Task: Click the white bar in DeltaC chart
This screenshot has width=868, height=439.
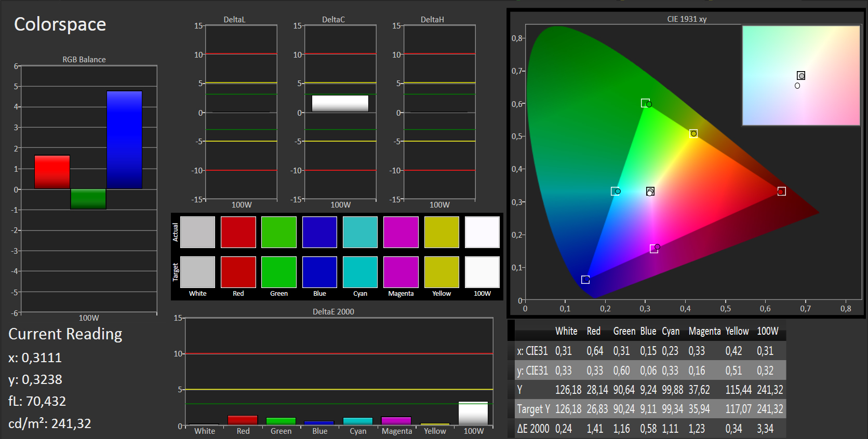Action: point(340,103)
